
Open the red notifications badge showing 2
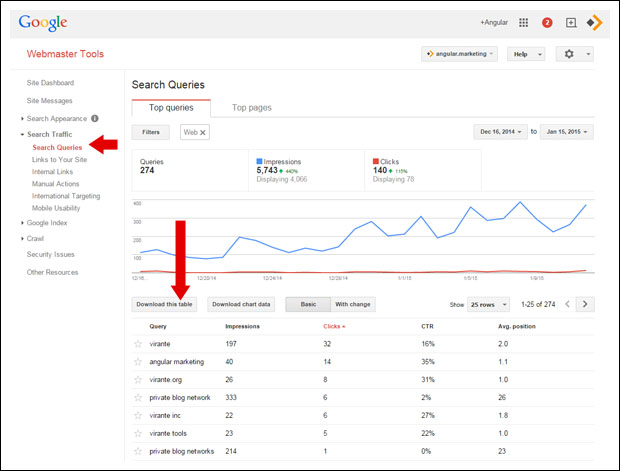tap(547, 23)
